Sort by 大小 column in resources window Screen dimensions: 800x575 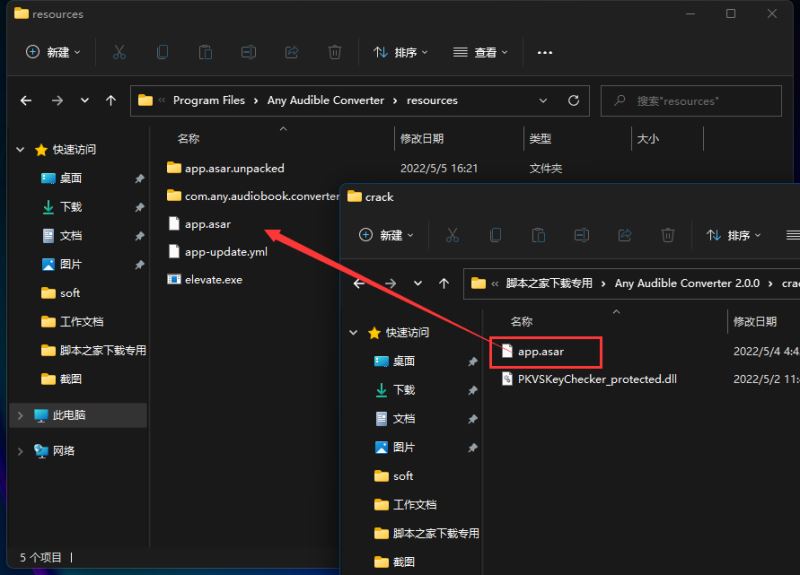[648, 139]
